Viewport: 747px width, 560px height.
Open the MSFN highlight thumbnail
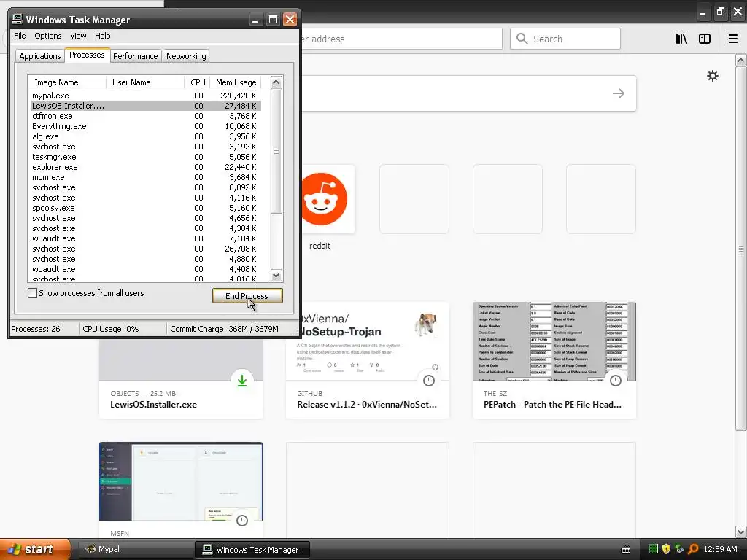click(x=181, y=481)
